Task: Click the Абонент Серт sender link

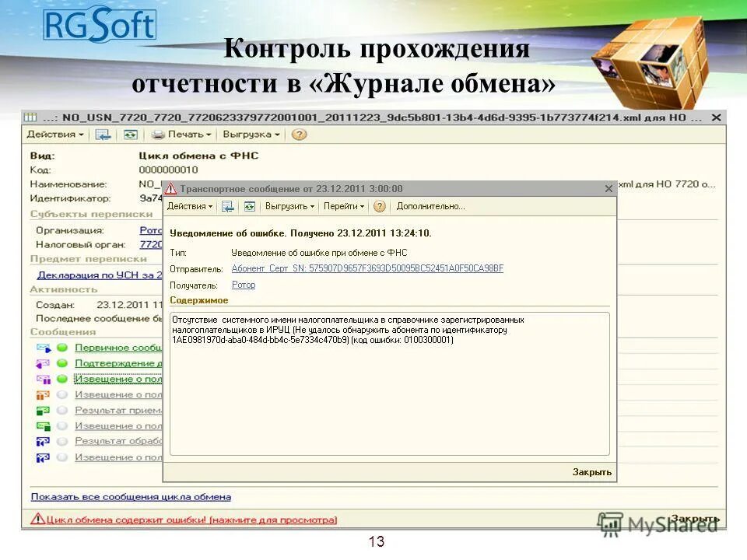Action: [x=370, y=269]
